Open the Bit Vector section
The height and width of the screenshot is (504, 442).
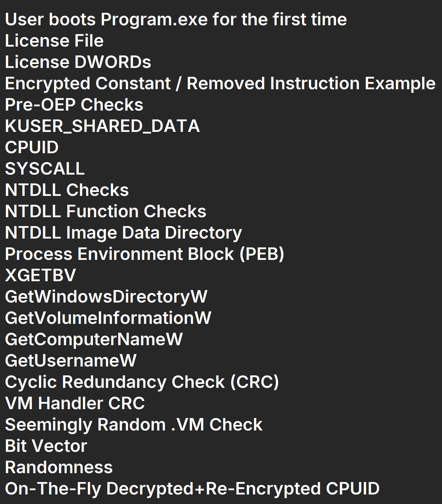coord(46,446)
